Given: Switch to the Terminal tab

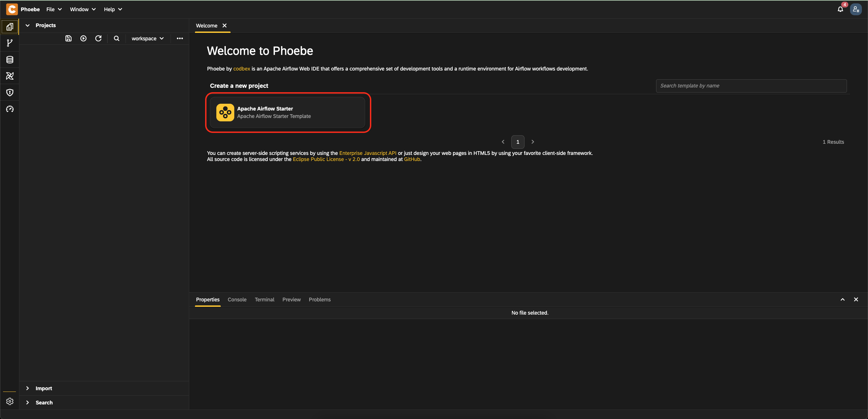Looking at the screenshot, I should pos(264,299).
